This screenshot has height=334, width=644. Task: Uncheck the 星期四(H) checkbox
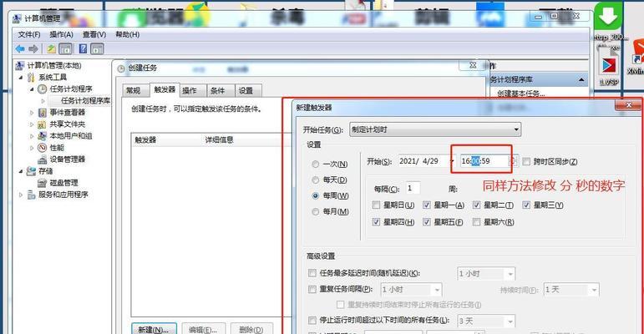376,222
